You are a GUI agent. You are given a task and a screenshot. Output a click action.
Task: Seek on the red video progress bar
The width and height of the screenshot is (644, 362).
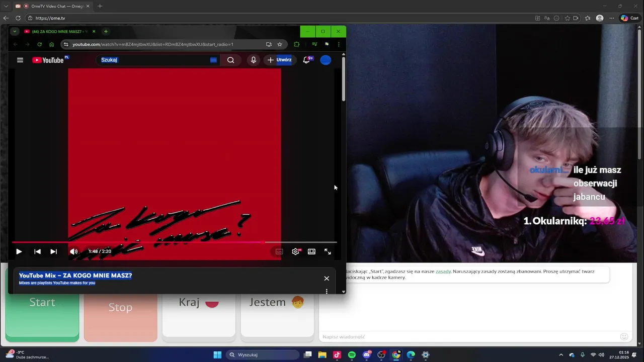pyautogui.click(x=174, y=242)
